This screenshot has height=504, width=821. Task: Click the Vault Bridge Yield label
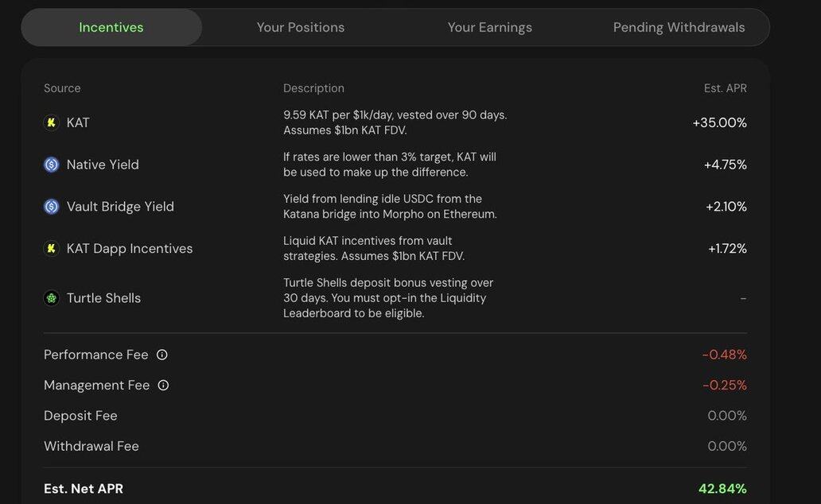[120, 207]
